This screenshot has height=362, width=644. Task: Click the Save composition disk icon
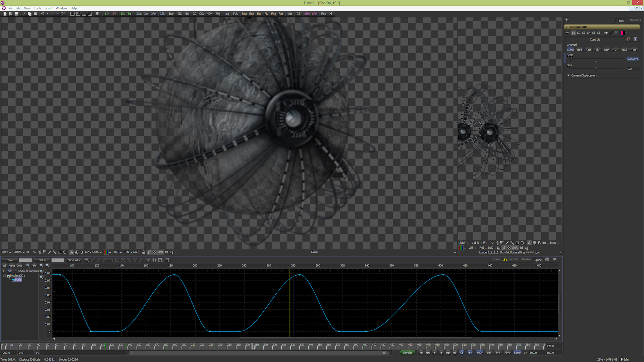click(16, 14)
